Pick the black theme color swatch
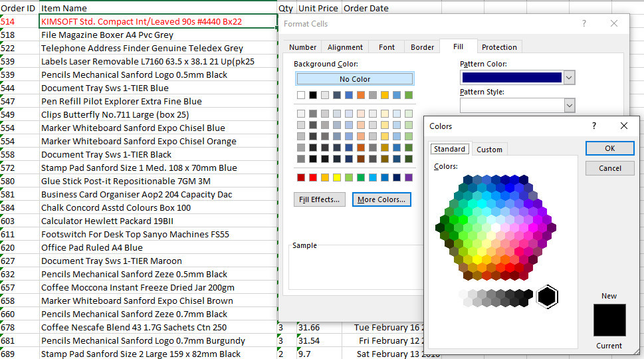The image size is (644, 359). point(313,95)
